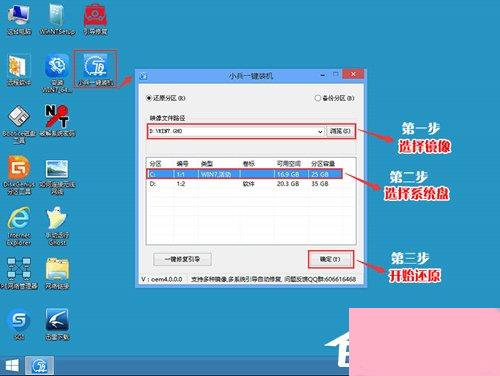Viewport: 500px width, 376px height.
Task: Open the This PC desktop icon
Action: click(x=19, y=19)
